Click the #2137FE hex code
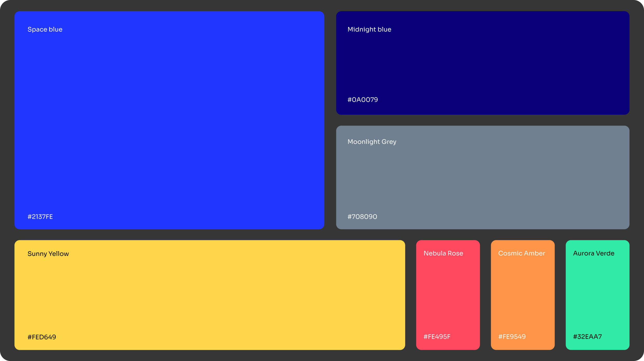 click(x=40, y=217)
